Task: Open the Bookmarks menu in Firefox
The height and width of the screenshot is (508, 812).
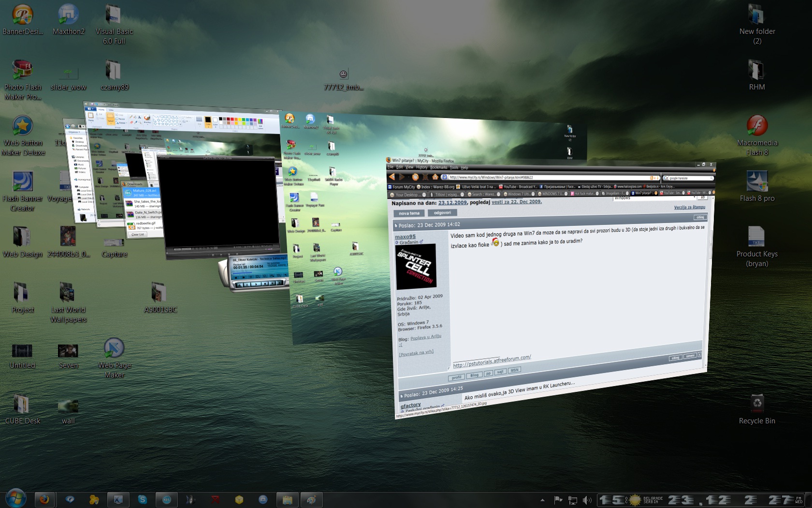Action: point(438,167)
